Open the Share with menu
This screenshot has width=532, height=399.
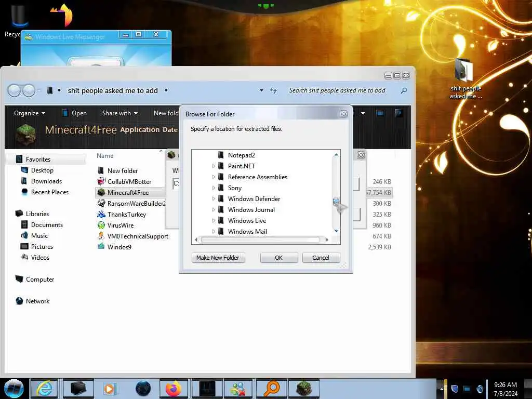120,113
